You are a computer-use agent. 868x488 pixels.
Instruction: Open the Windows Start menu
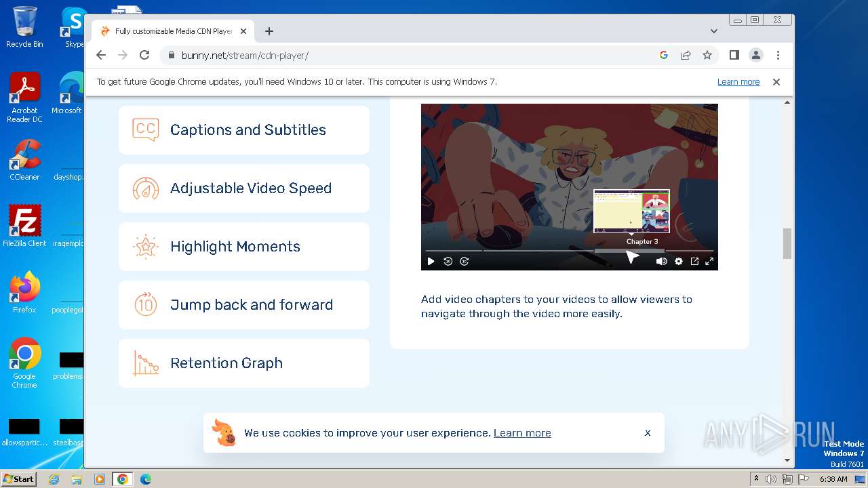coord(19,479)
